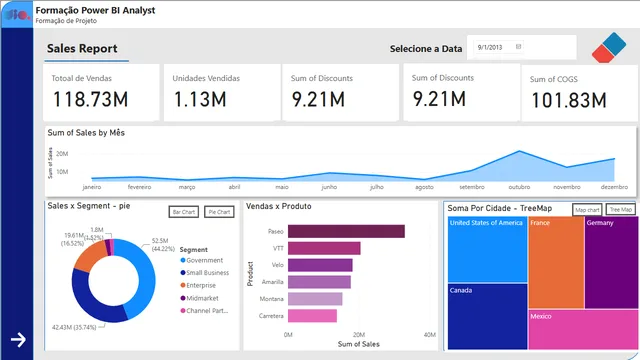Click the dezembro label on month axis
640x360 pixels.
(x=614, y=187)
